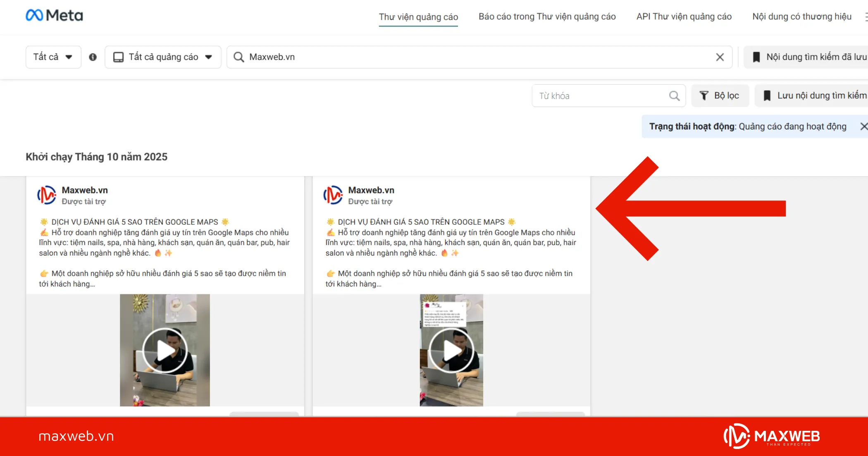Image resolution: width=868 pixels, height=456 pixels.
Task: Click the Maxweb.vn name on second ad
Action: [371, 190]
